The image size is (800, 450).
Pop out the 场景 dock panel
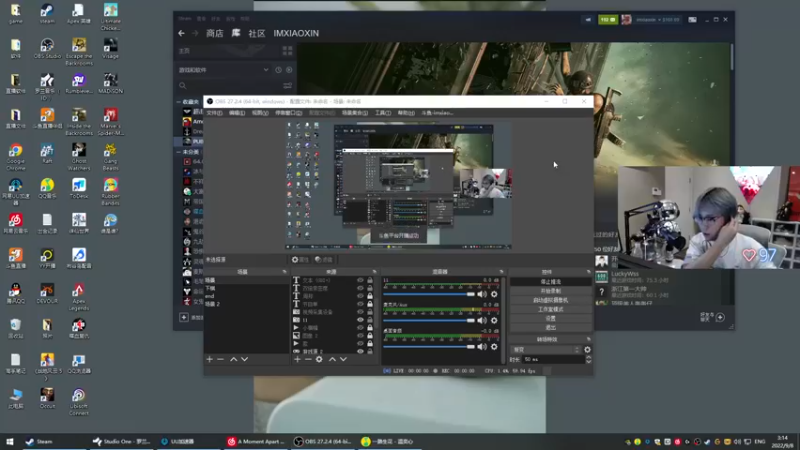284,272
